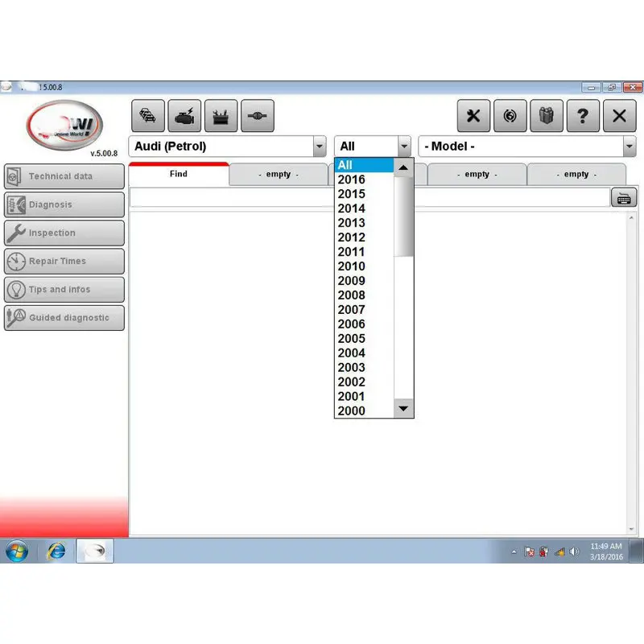The height and width of the screenshot is (644, 644).
Task: Expand the Audi (Petrol) make dropdown
Action: coord(320,147)
